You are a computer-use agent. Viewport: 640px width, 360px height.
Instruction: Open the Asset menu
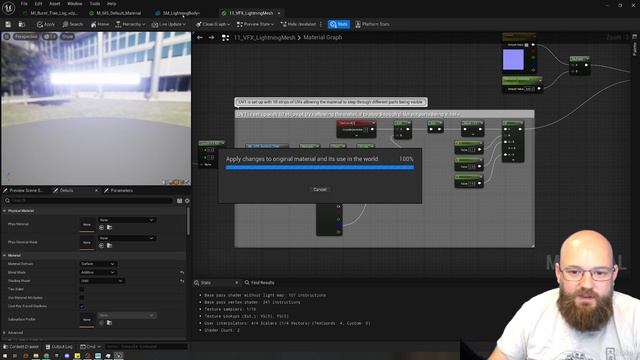click(x=55, y=4)
